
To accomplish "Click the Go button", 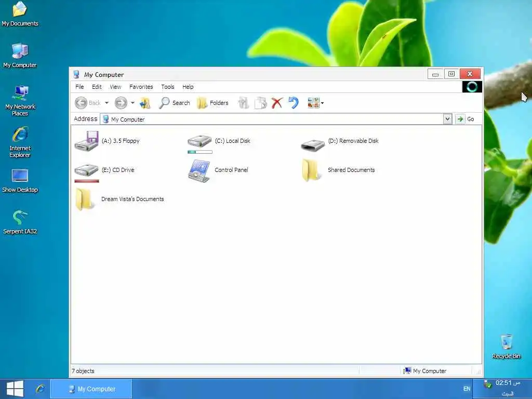I will [466, 119].
